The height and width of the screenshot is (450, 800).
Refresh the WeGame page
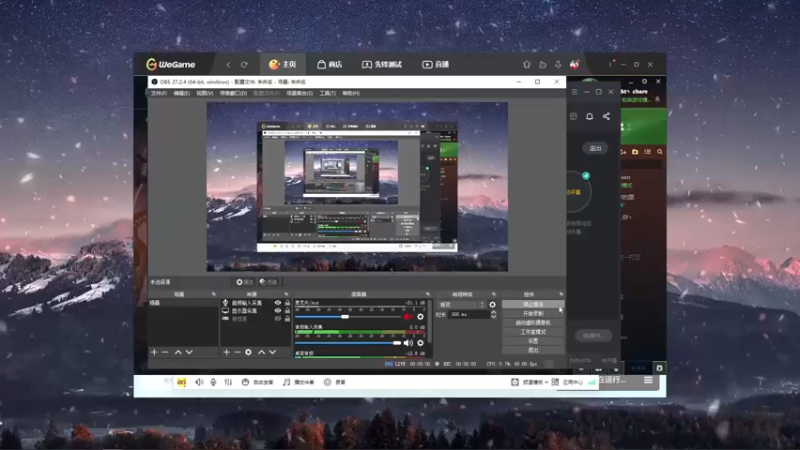click(244, 65)
